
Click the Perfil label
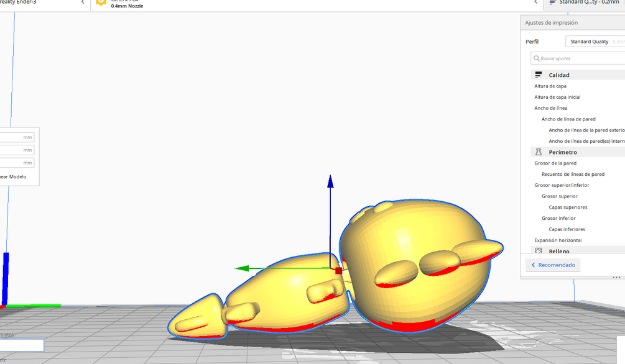point(532,42)
